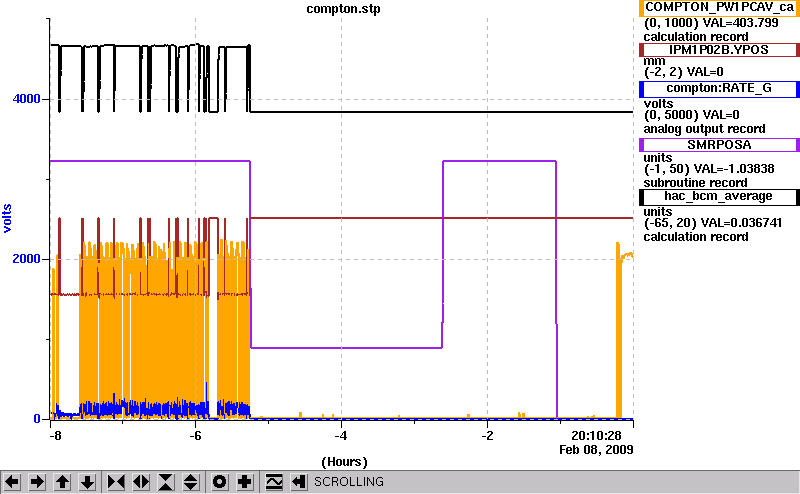Viewport: 800px width, 494px height.
Task: Click the 'subroutine record' description
Action: point(695,183)
